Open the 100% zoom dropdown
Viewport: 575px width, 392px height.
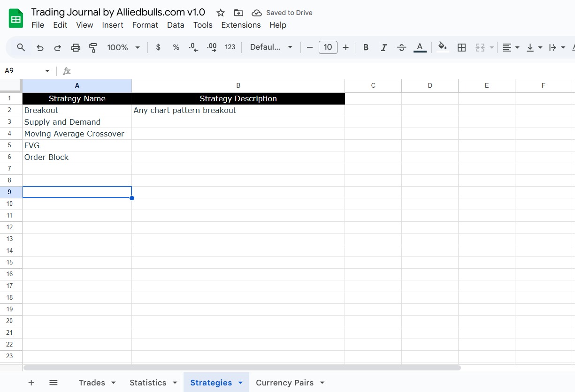point(123,47)
